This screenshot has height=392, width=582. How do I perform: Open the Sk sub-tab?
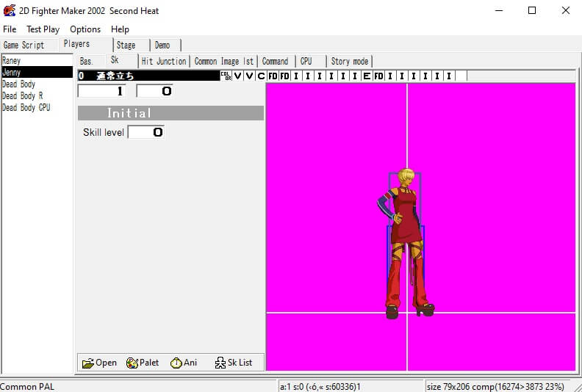pos(122,60)
